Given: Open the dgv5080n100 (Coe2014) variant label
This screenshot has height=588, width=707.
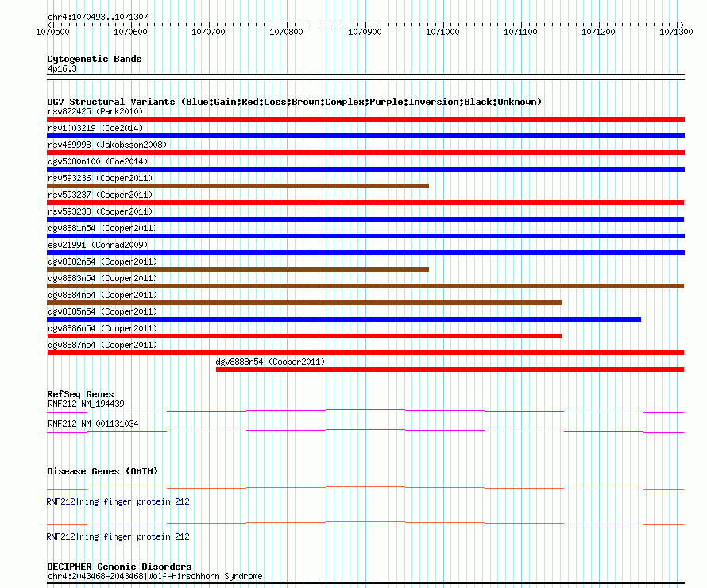Looking at the screenshot, I should pyautogui.click(x=98, y=161).
